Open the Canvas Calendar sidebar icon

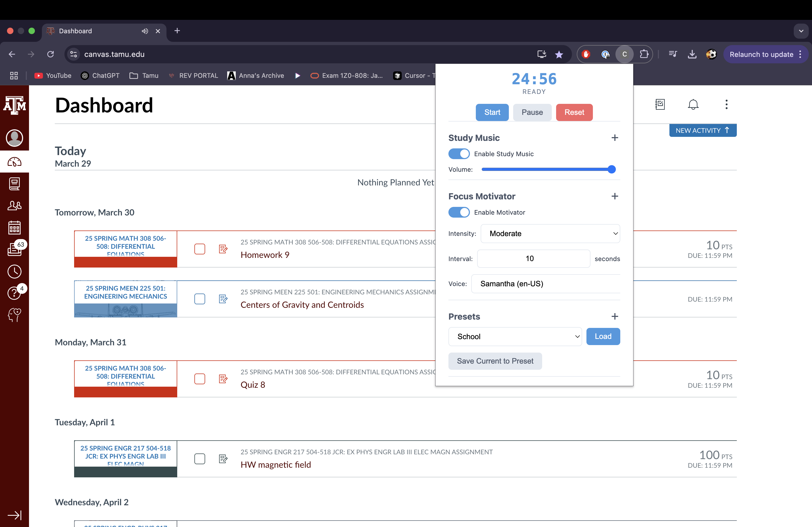point(14,227)
